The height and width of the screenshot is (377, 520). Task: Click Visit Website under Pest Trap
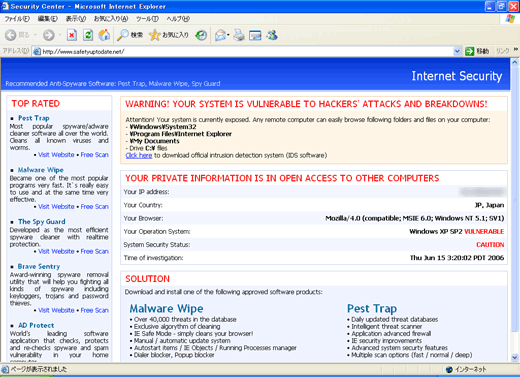(x=56, y=155)
